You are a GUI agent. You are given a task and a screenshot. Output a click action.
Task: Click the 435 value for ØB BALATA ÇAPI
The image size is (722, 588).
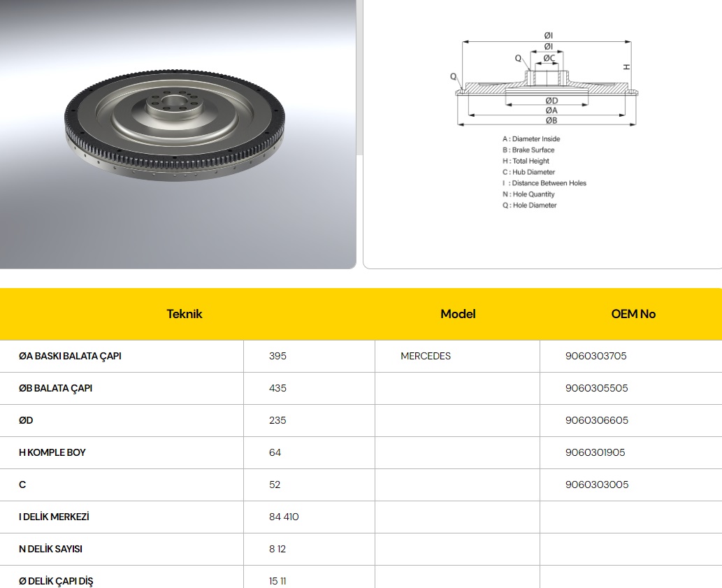coord(277,388)
